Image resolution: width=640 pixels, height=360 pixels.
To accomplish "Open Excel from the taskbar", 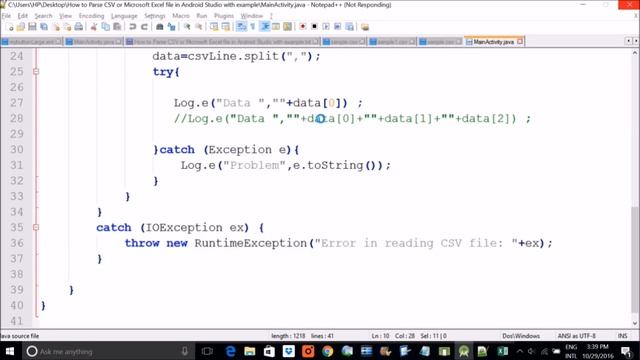I will 502,351.
